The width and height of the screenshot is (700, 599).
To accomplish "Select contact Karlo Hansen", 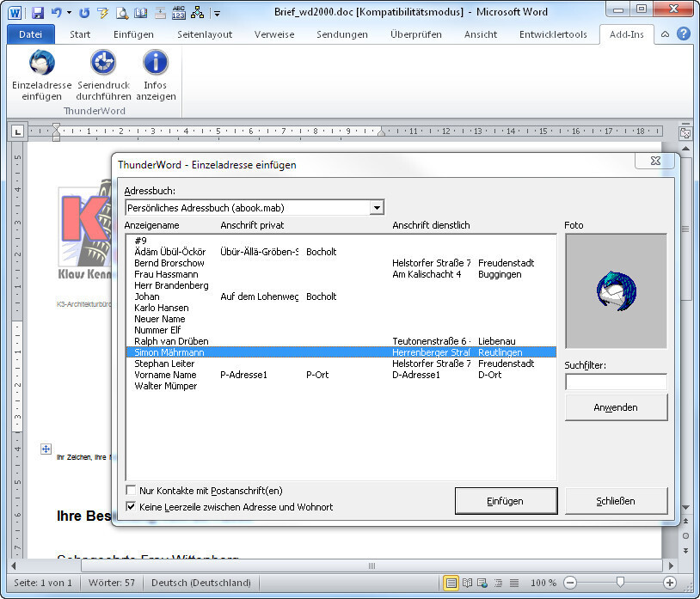I will [341, 308].
